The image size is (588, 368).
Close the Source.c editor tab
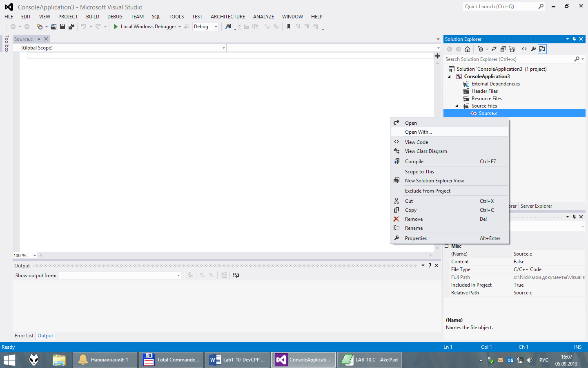(x=46, y=39)
